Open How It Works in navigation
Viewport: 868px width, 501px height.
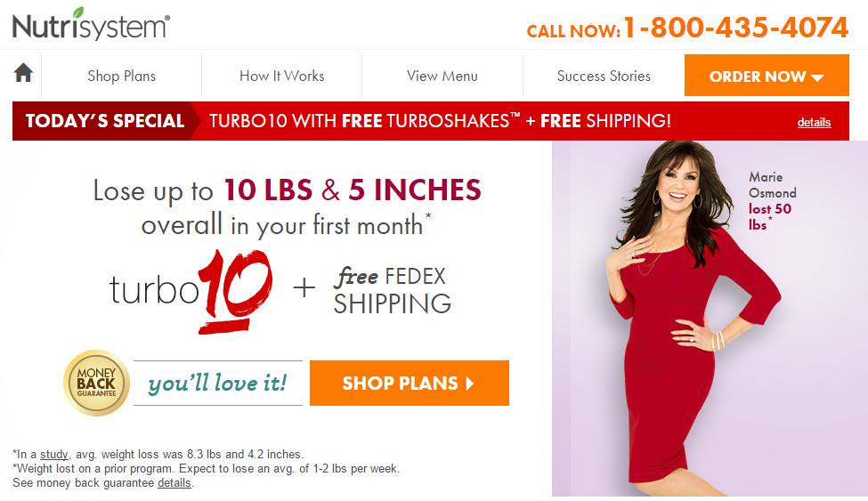(x=282, y=76)
